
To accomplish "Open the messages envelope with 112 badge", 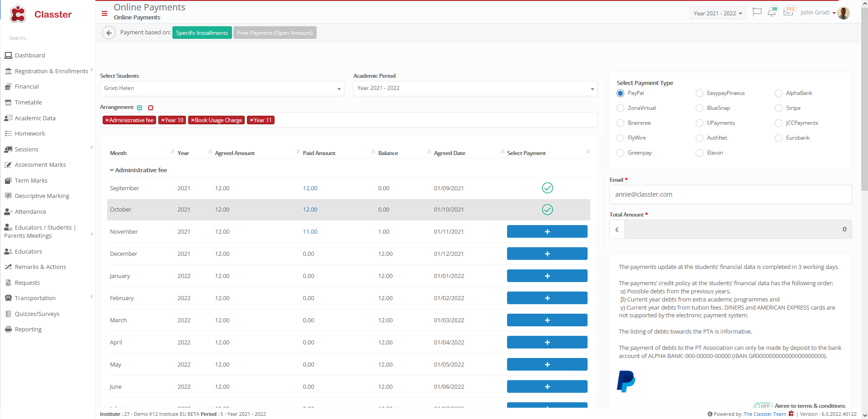I will pos(789,11).
